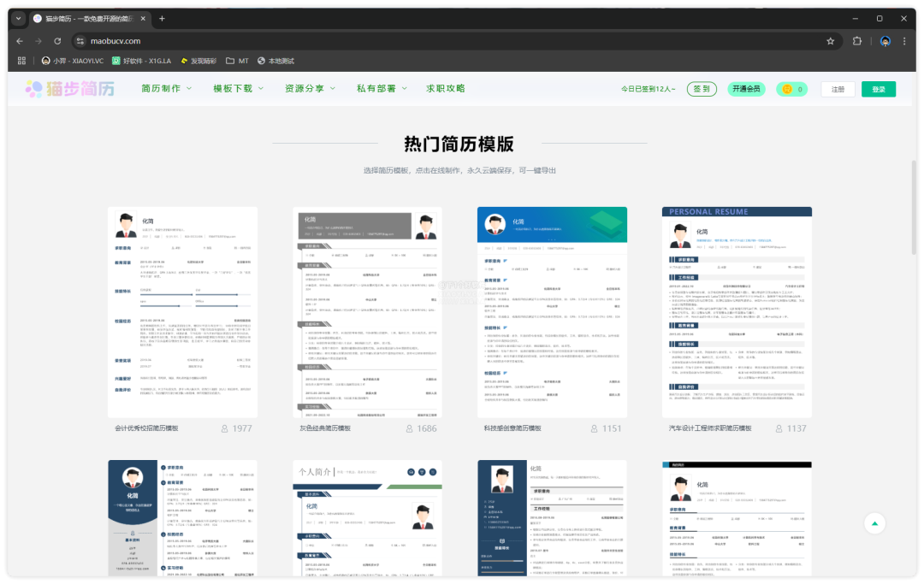Click the 科技感创意简历模板 title
Viewport: 924px width, 584px height.
[512, 428]
